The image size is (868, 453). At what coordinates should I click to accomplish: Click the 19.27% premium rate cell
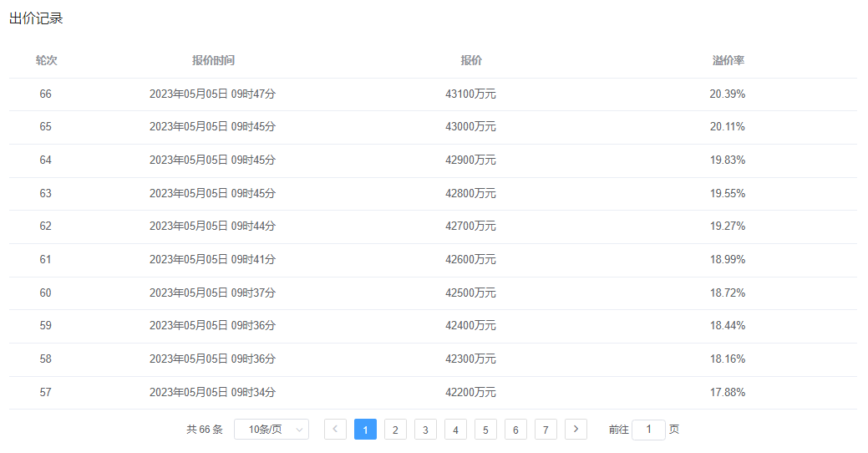pyautogui.click(x=728, y=226)
